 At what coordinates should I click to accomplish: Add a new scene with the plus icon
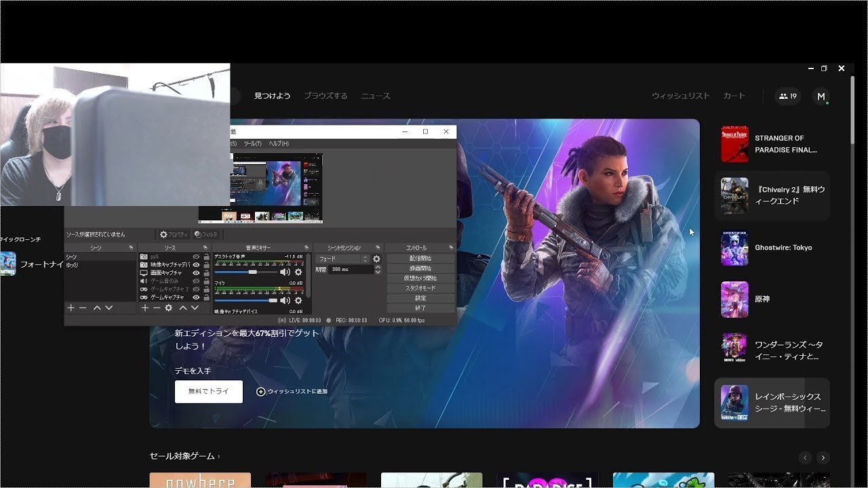point(71,308)
